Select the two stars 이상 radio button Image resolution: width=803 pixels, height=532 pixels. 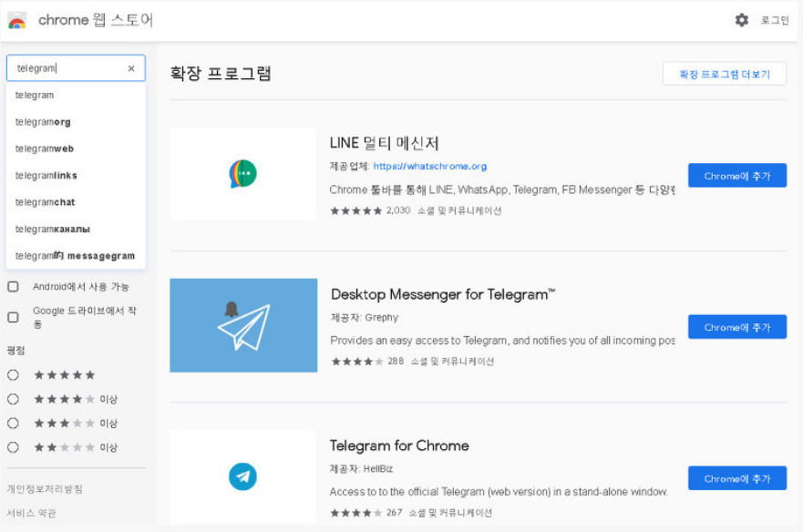click(x=14, y=447)
